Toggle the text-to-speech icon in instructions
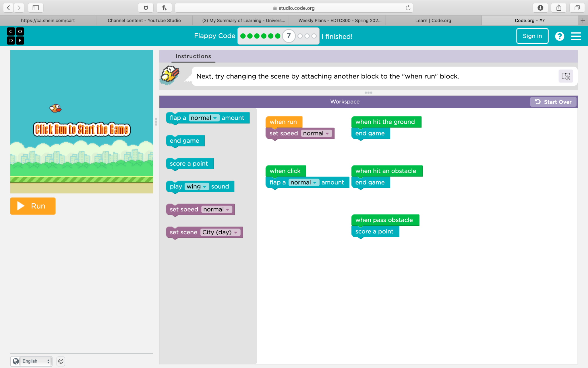 pyautogui.click(x=565, y=76)
